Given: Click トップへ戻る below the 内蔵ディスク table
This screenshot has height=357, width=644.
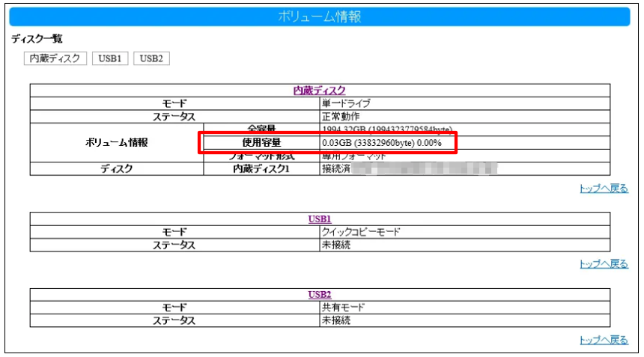Looking at the screenshot, I should click(x=604, y=189).
